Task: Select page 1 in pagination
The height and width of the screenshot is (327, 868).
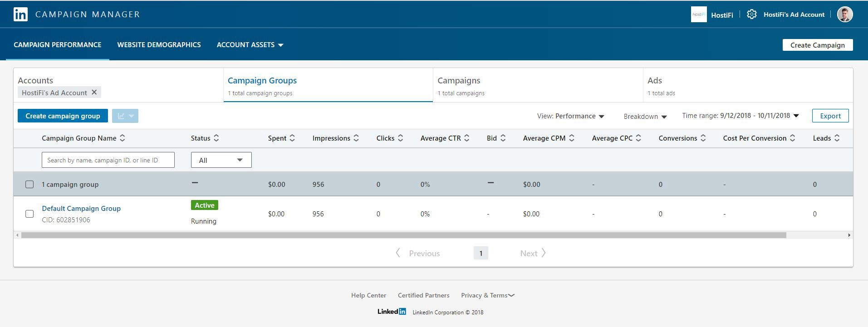Action: point(481,253)
